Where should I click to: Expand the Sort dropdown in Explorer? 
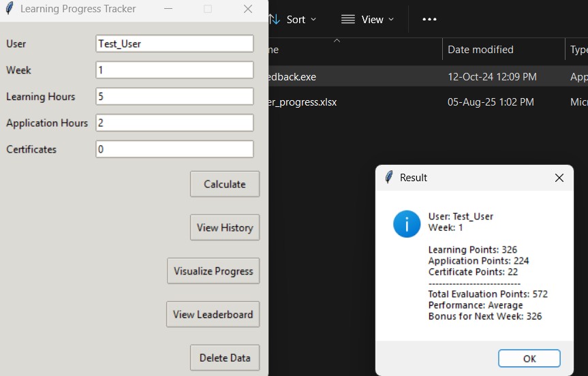294,20
